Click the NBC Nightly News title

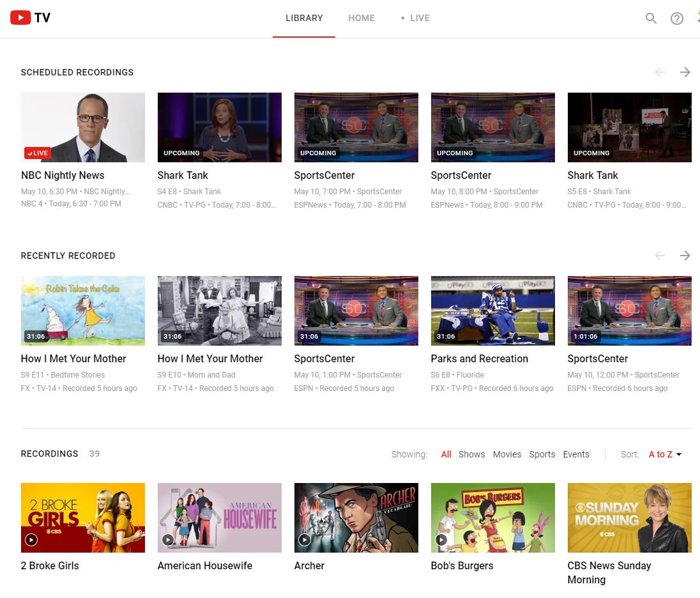63,176
